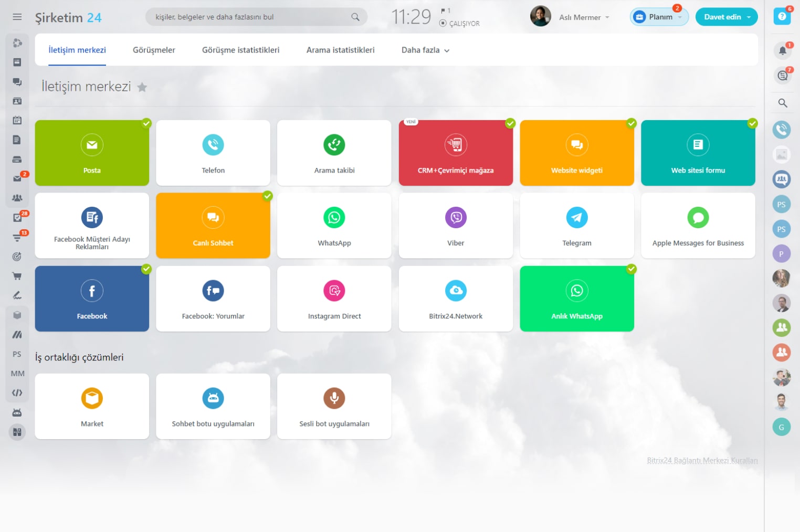
Task: Focus the kişiler, belgeler search field
Action: coord(256,17)
